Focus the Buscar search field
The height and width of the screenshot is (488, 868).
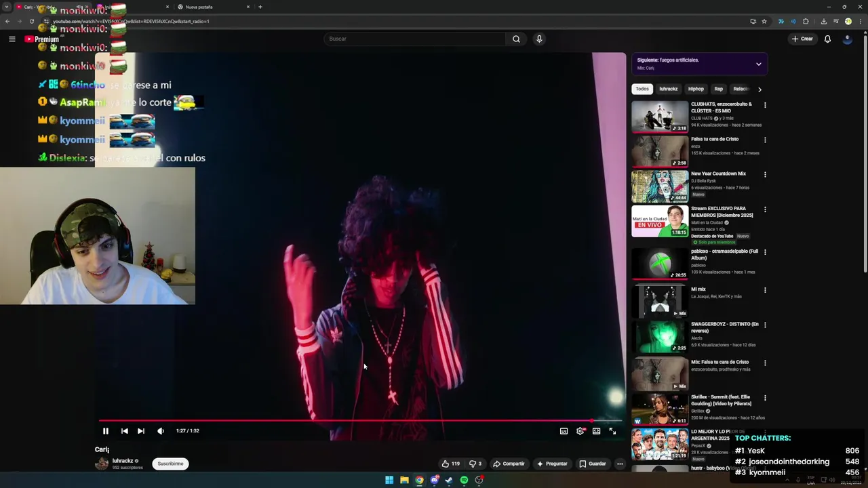tap(414, 39)
